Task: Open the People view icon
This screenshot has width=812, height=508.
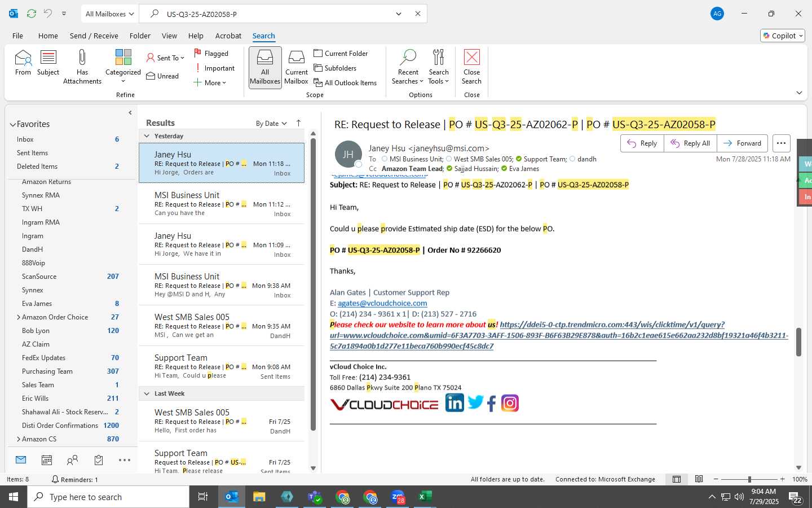Action: pyautogui.click(x=72, y=460)
